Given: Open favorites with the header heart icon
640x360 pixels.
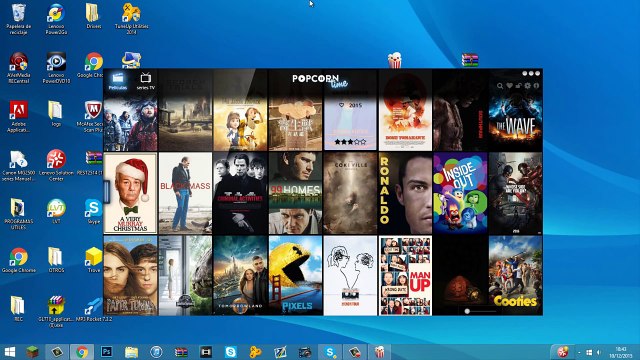Looking at the screenshot, I should pyautogui.click(x=509, y=86).
